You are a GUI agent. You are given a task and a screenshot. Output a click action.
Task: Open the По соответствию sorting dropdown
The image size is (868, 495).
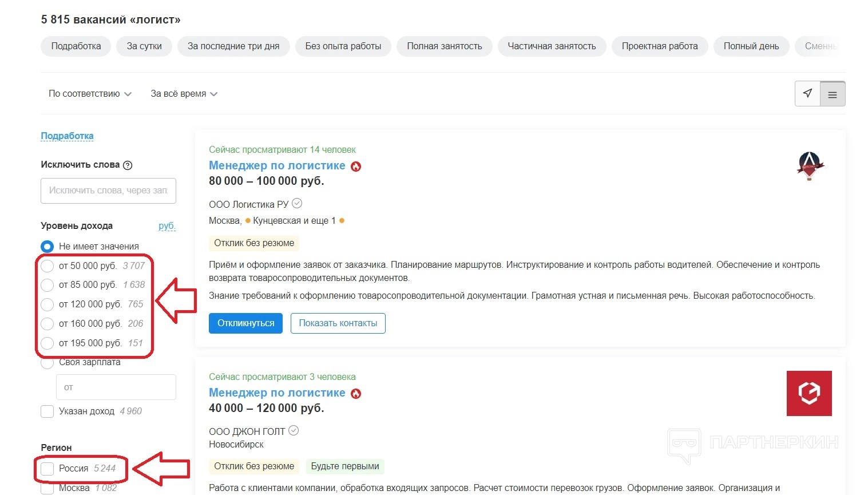pos(90,94)
